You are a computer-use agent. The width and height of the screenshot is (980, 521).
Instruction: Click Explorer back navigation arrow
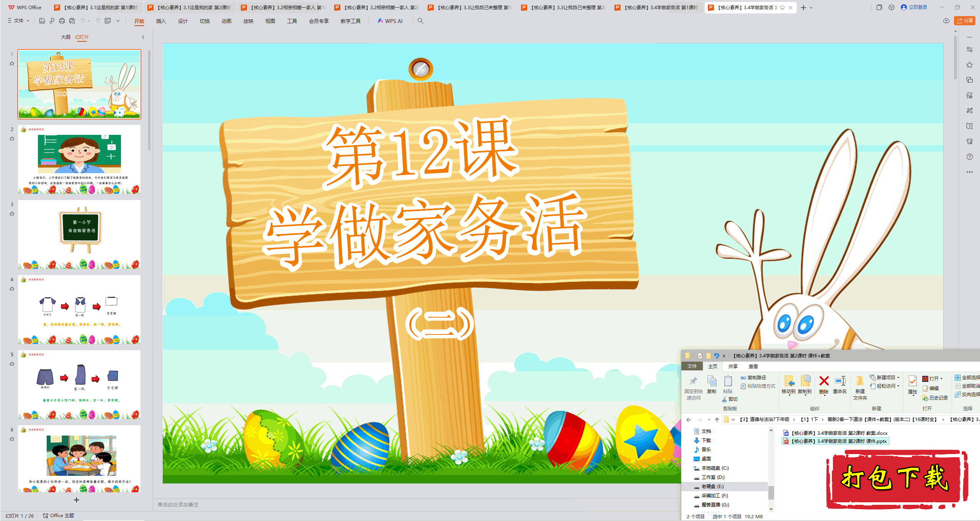689,419
